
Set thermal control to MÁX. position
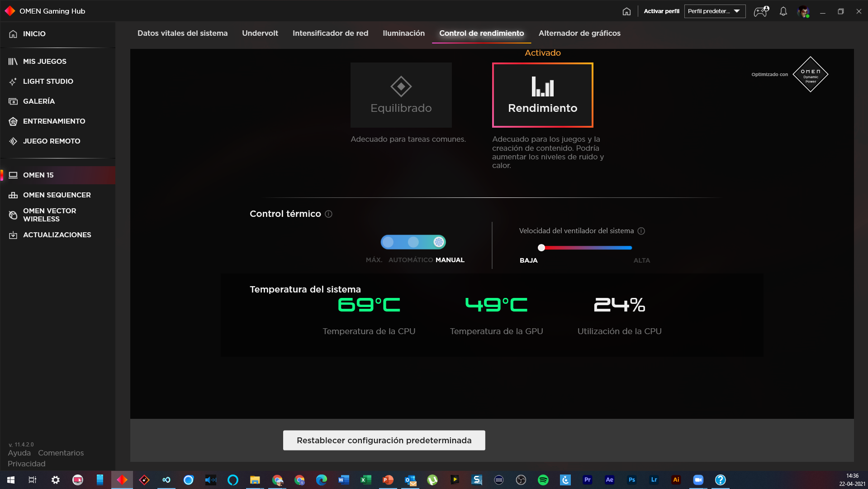point(388,242)
